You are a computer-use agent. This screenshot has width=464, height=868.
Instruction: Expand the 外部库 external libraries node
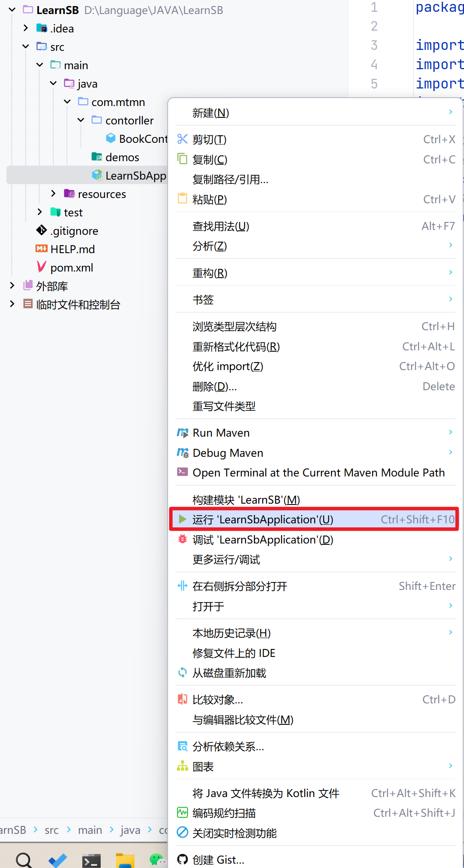12,286
